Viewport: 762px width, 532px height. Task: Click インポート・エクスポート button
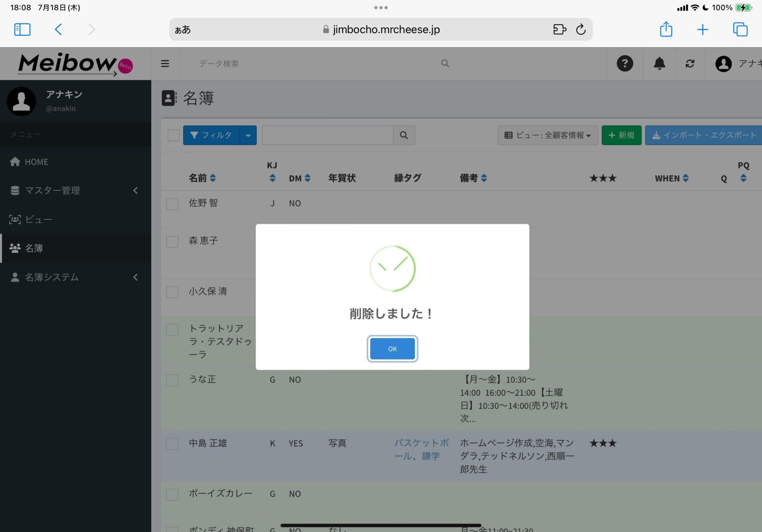704,135
